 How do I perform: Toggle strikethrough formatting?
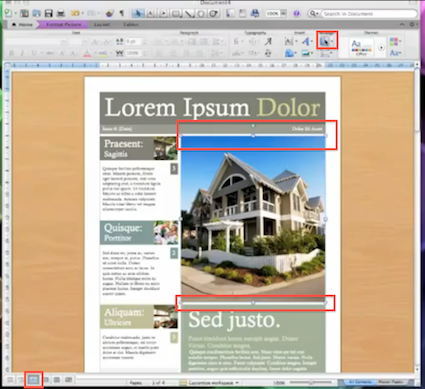pos(50,53)
